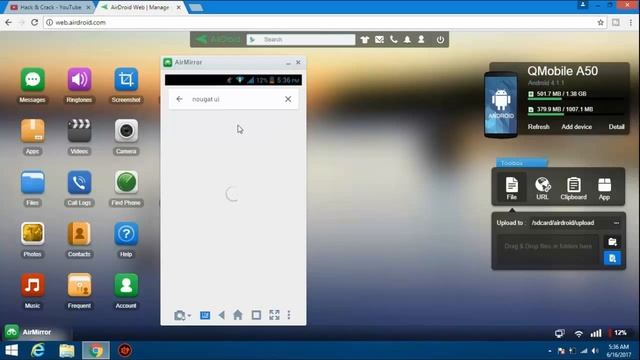
Task: Click the user profile icon in AirDroid top bar
Action: click(421, 40)
